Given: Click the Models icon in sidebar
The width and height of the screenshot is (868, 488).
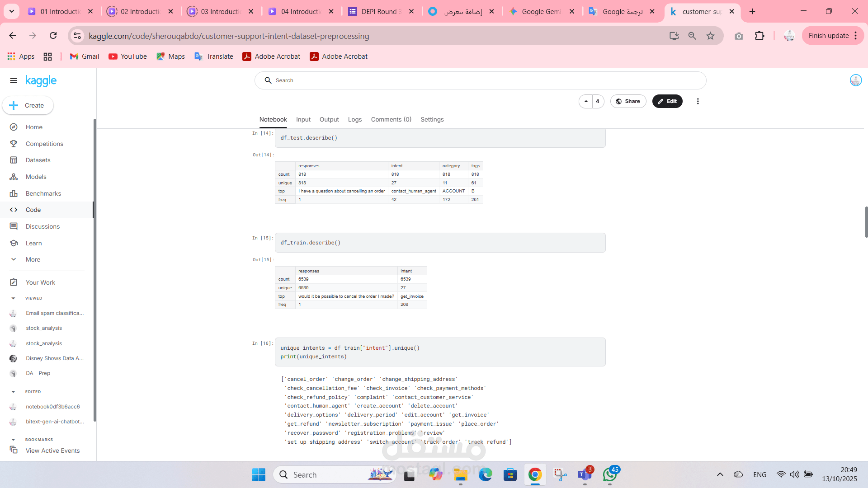Looking at the screenshot, I should tap(14, 177).
